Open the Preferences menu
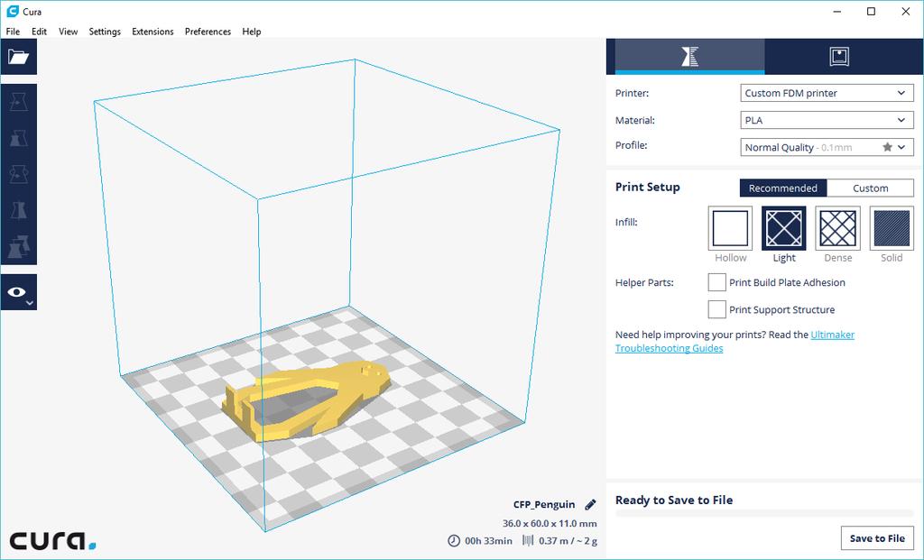 (208, 32)
